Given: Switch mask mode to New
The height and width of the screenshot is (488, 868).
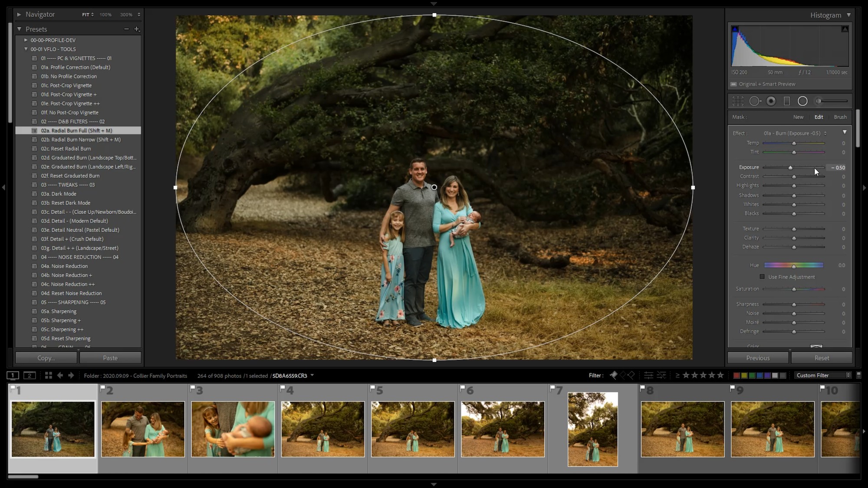Looking at the screenshot, I should [x=798, y=117].
